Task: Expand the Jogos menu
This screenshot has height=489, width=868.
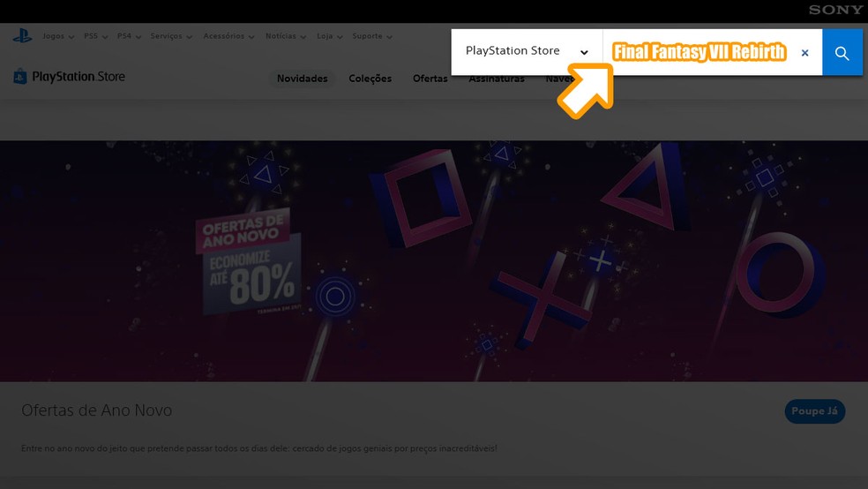Action: click(58, 36)
